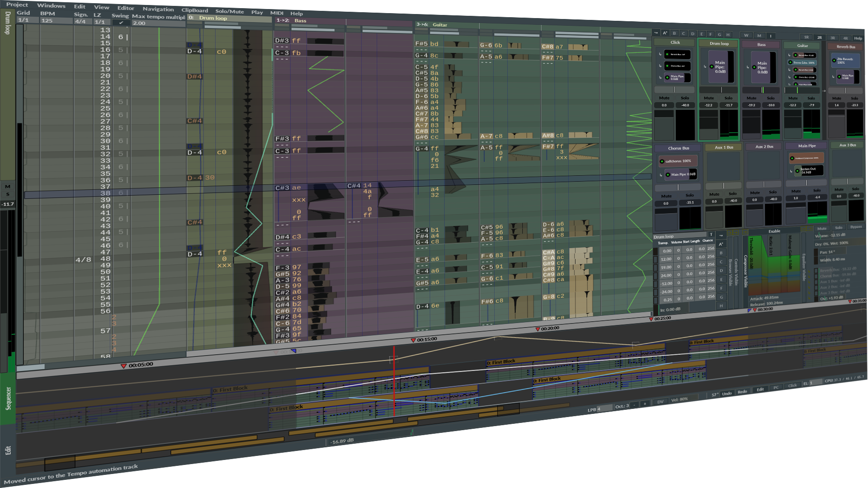868x488 pixels.
Task: Select instrument preset slot C
Action: pos(721,262)
